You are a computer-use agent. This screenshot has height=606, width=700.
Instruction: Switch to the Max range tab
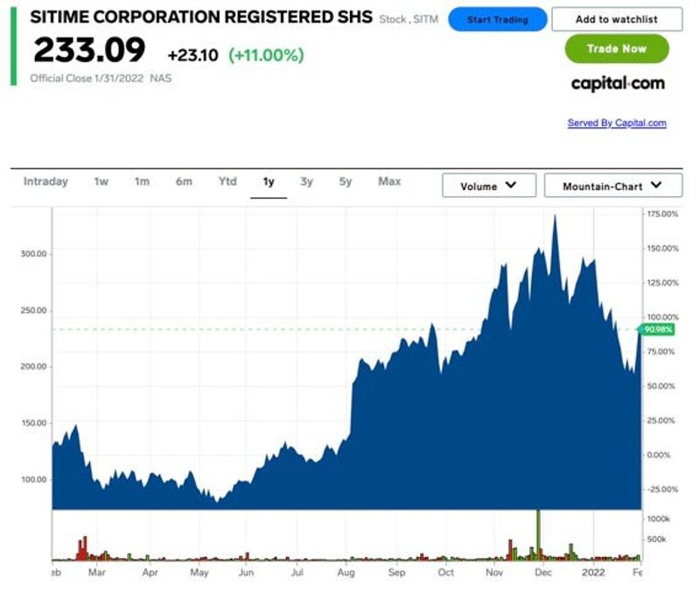(x=389, y=181)
